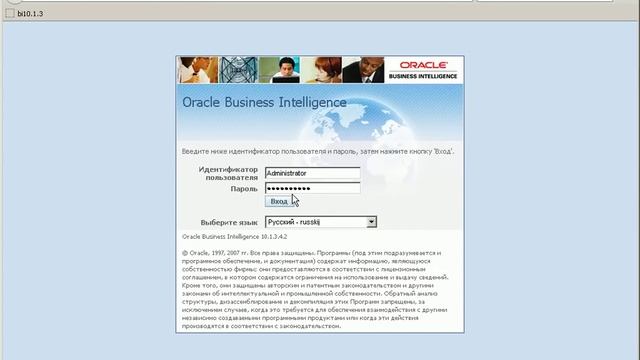Click the Выберите язык label
Screen dimensions: 640x360
[x=229, y=223]
